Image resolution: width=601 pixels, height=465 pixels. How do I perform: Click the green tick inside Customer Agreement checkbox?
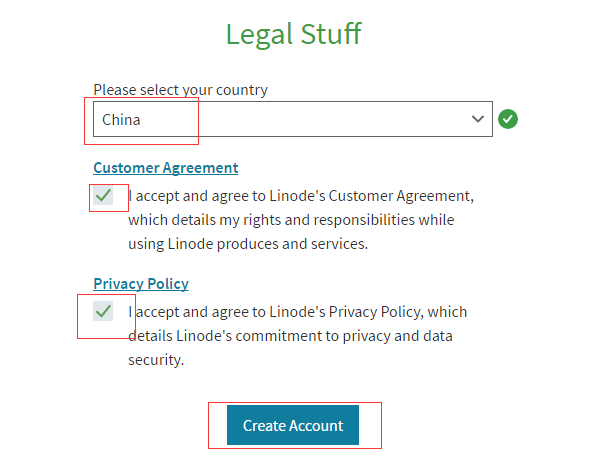tap(103, 196)
